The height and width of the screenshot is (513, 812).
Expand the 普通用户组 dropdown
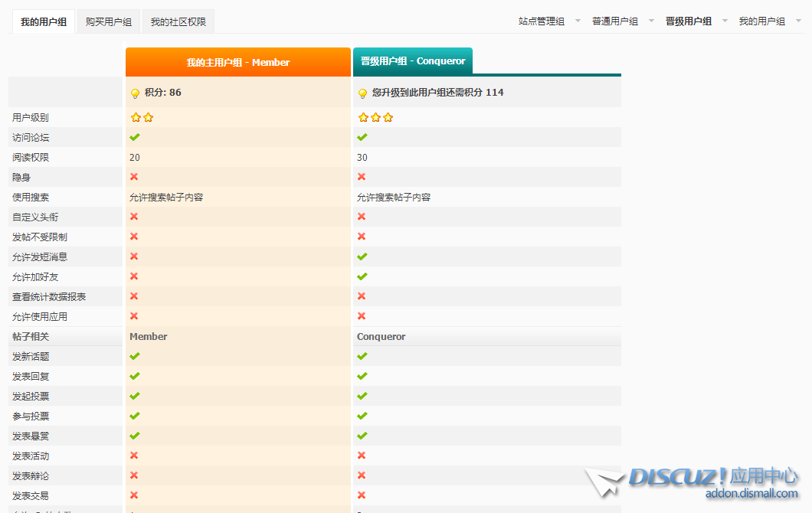[x=622, y=21]
